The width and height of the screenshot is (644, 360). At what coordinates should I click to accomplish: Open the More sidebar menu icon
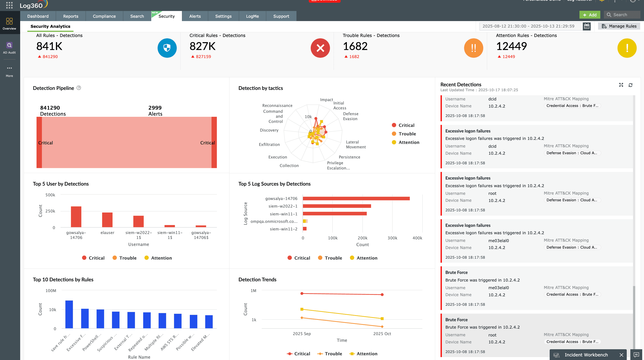9,68
